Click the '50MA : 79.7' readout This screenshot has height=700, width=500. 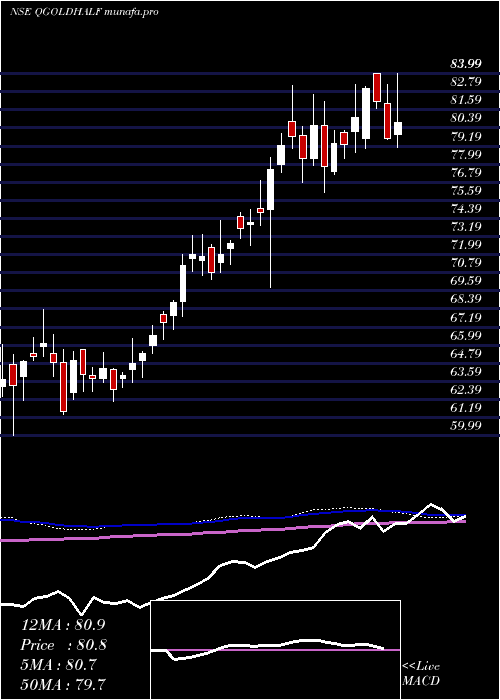point(63,683)
